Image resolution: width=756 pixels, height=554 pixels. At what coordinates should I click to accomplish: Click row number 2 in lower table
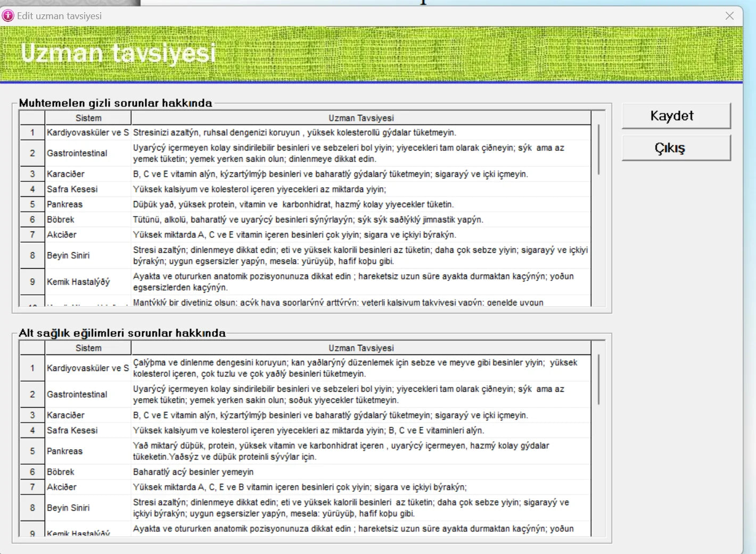click(32, 394)
